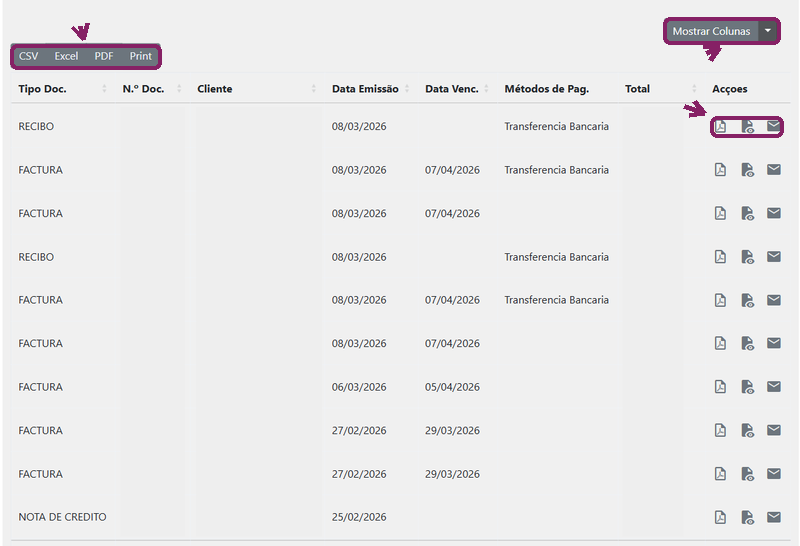Screen dimensions: 800x546
Task: Export table to Excel
Action: pyautogui.click(x=66, y=56)
